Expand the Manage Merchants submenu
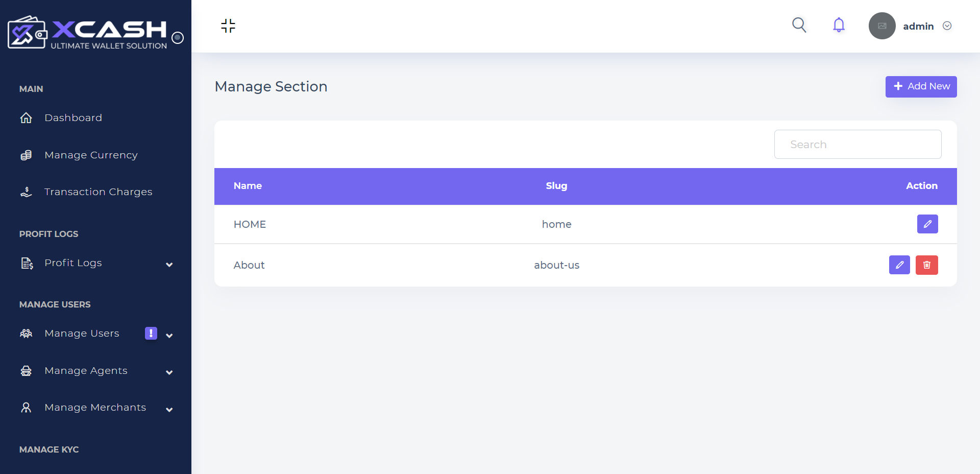The width and height of the screenshot is (980, 474). [x=169, y=410]
